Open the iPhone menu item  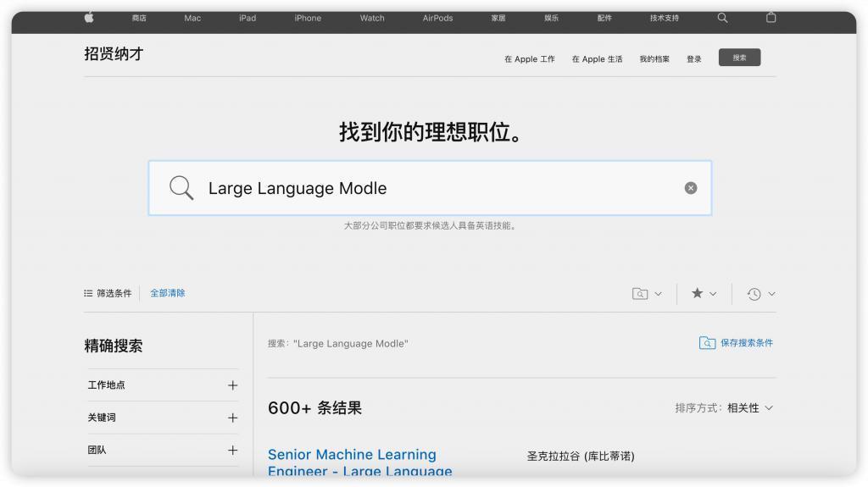tap(308, 18)
